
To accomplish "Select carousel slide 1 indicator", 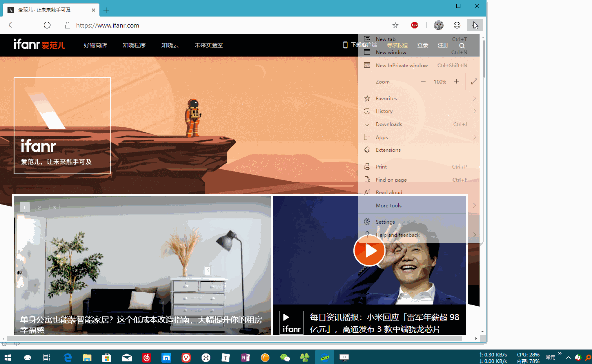I will (25, 207).
